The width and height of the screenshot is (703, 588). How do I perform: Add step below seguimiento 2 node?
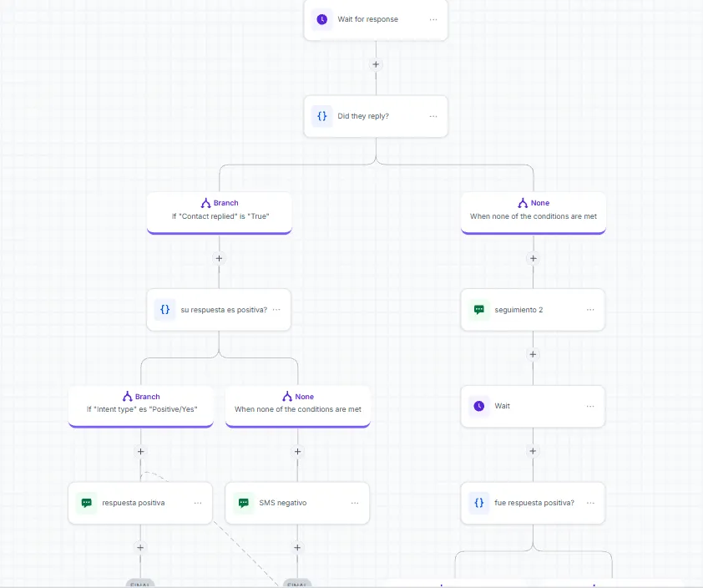click(533, 354)
